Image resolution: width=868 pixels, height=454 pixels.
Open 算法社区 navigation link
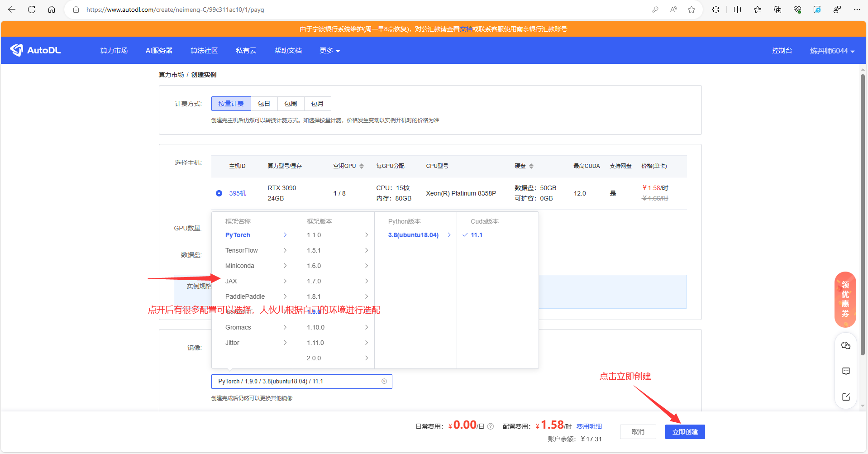[204, 51]
